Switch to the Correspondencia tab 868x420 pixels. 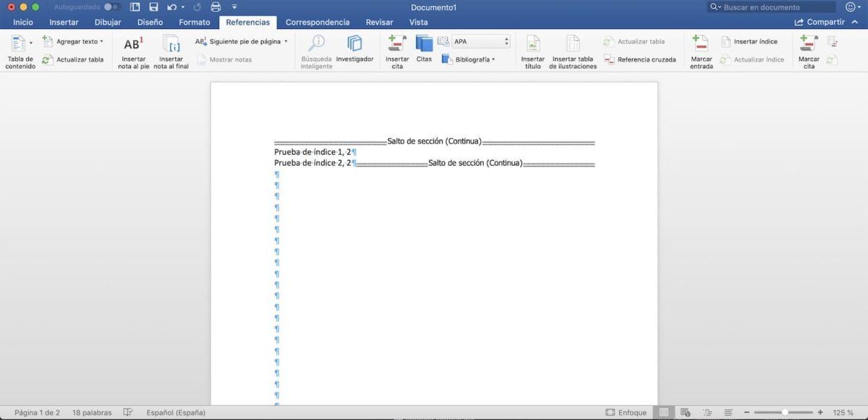(x=318, y=22)
